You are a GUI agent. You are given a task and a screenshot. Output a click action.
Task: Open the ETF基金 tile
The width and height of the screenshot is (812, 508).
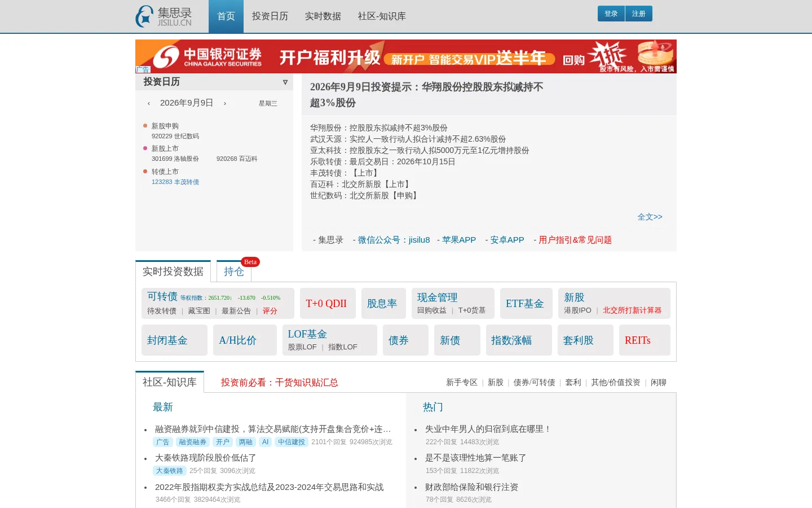pos(526,304)
